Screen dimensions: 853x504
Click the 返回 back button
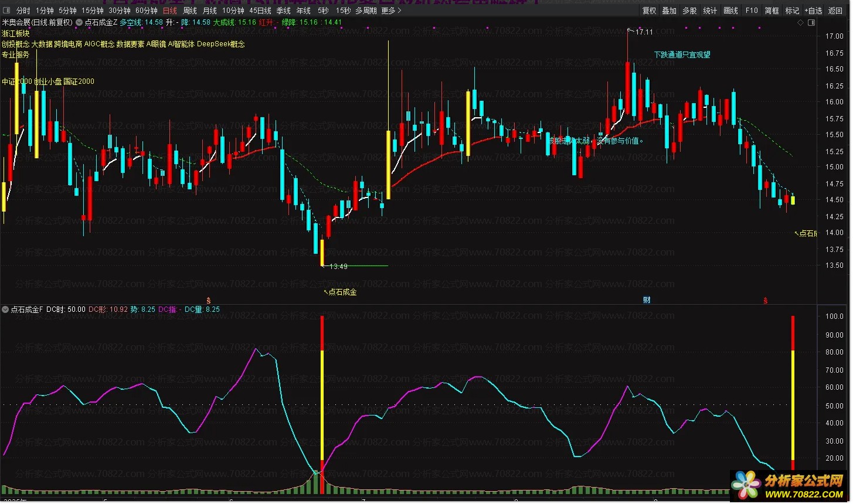pyautogui.click(x=835, y=11)
